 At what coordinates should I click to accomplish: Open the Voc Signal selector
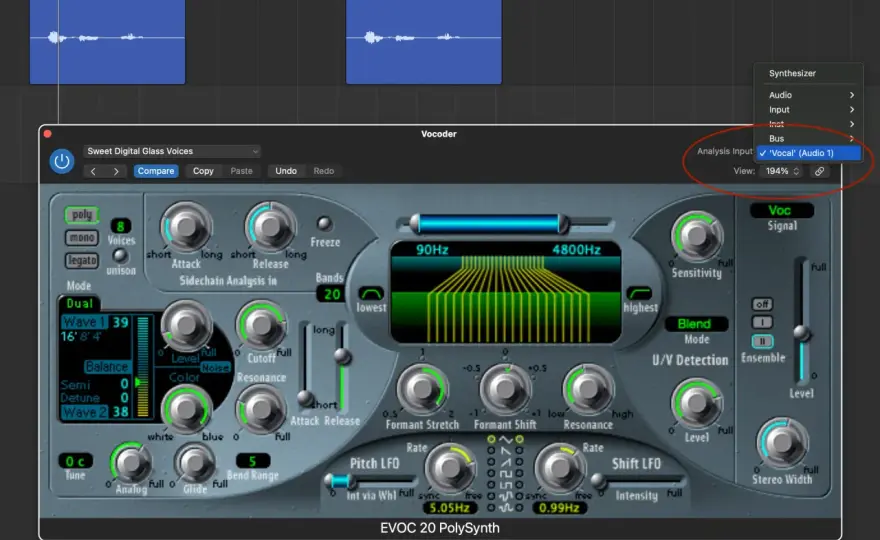click(781, 210)
